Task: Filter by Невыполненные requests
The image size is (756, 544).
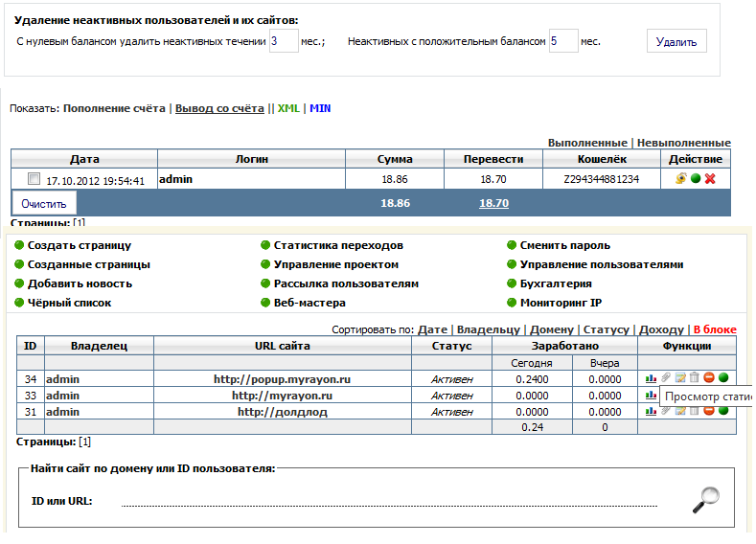Action: [x=684, y=143]
